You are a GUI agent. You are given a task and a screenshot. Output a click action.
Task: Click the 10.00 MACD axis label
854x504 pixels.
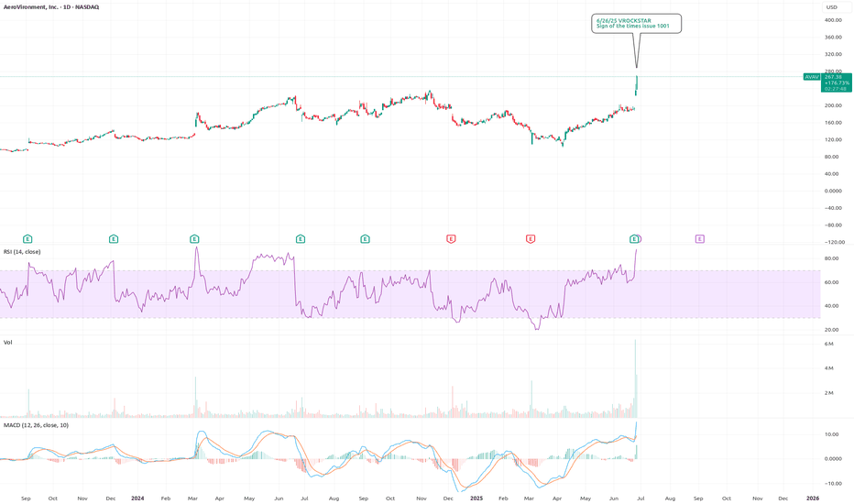[831, 434]
